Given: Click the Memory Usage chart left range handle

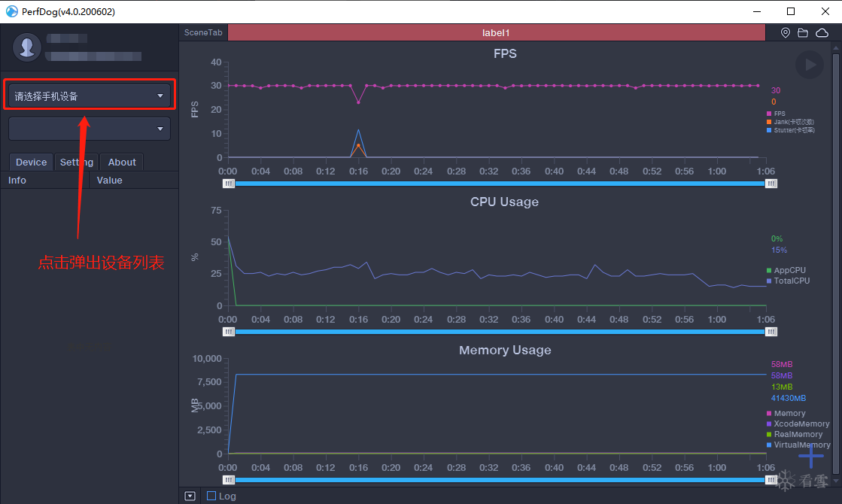Looking at the screenshot, I should click(229, 480).
